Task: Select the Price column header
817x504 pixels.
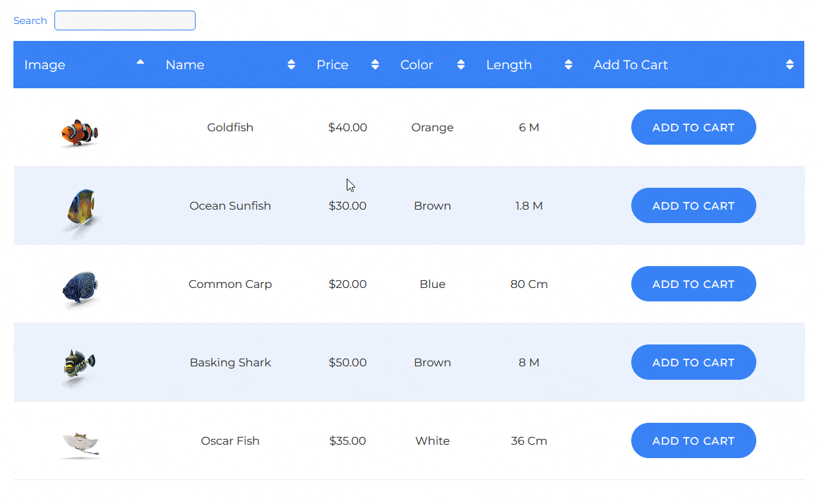Action: (x=333, y=64)
